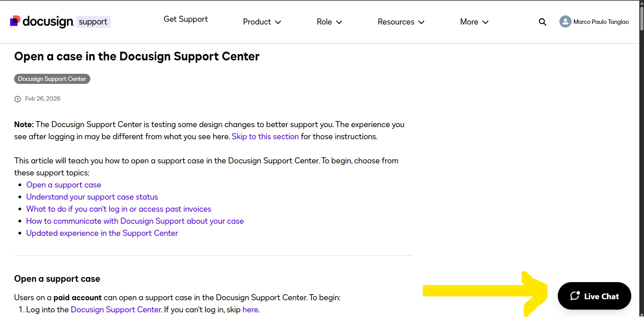Expand the Resources dropdown menu

coord(401,22)
